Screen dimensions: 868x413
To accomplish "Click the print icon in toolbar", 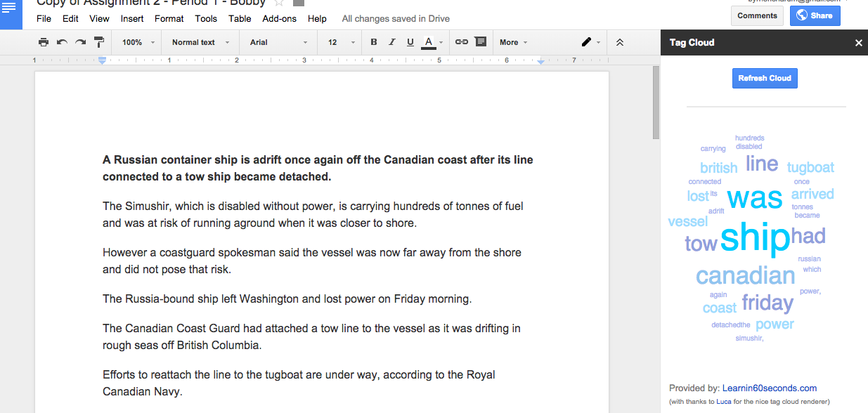I will click(x=44, y=42).
